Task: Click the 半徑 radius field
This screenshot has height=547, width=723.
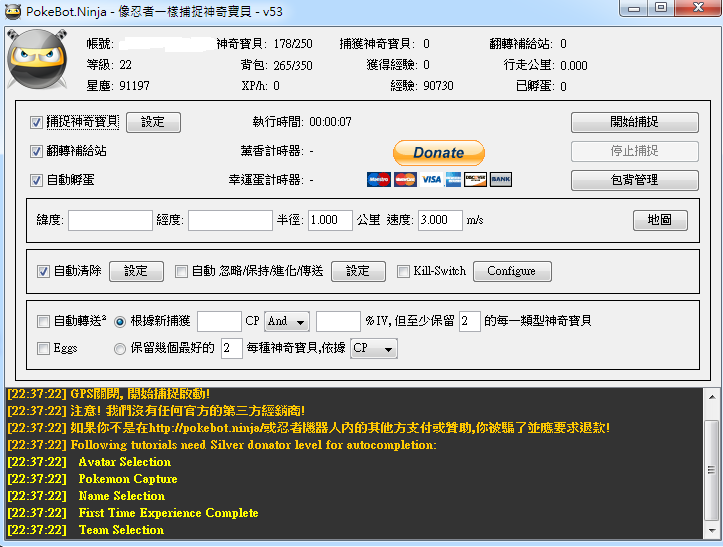Action: [330, 220]
